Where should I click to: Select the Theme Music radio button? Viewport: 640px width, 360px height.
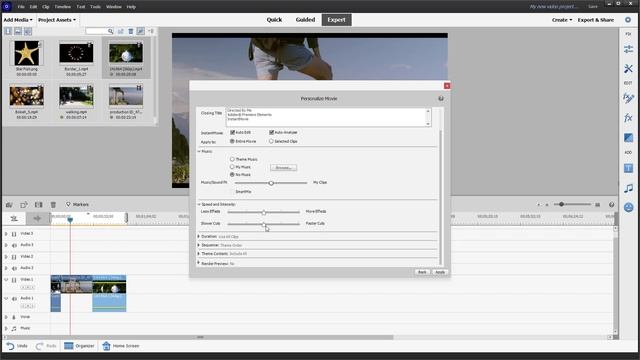tap(232, 159)
